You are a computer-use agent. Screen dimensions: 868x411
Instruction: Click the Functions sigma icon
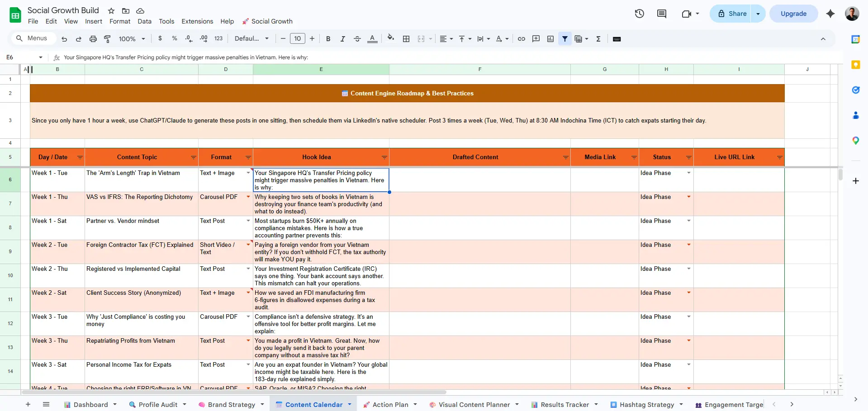(598, 39)
